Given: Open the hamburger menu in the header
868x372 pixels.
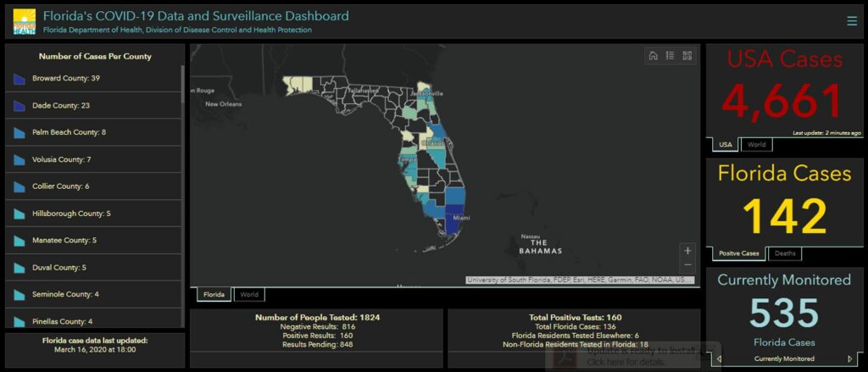Looking at the screenshot, I should 852,21.
